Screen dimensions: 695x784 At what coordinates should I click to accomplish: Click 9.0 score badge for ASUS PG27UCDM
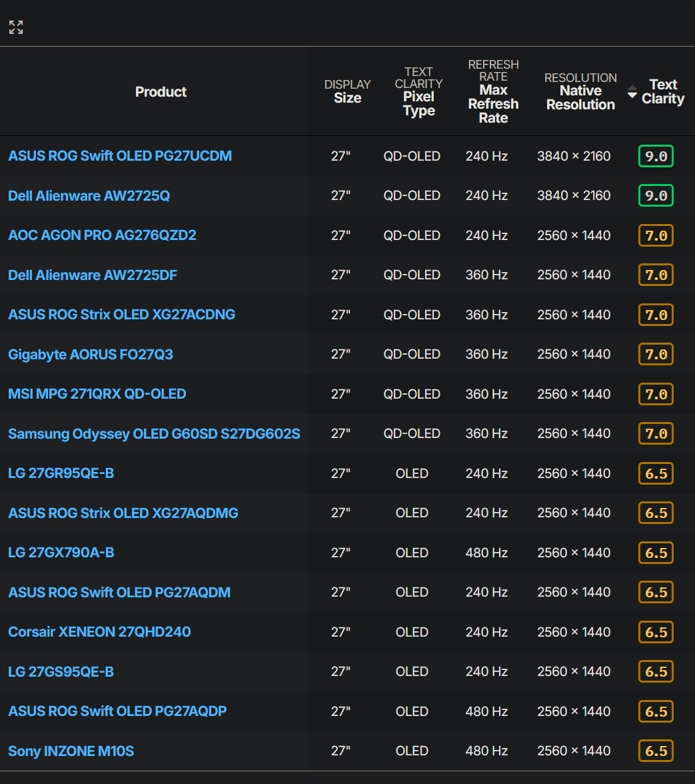656,156
